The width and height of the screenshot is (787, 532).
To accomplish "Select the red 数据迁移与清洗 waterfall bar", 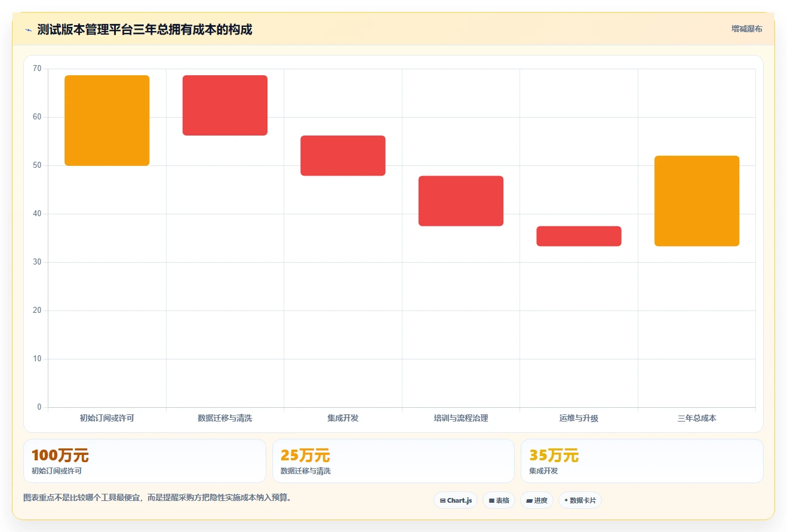I will point(225,106).
